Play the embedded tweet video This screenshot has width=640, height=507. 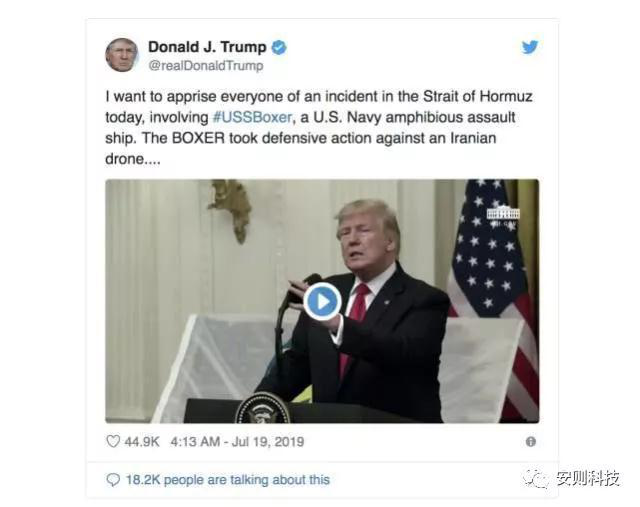[x=322, y=302]
